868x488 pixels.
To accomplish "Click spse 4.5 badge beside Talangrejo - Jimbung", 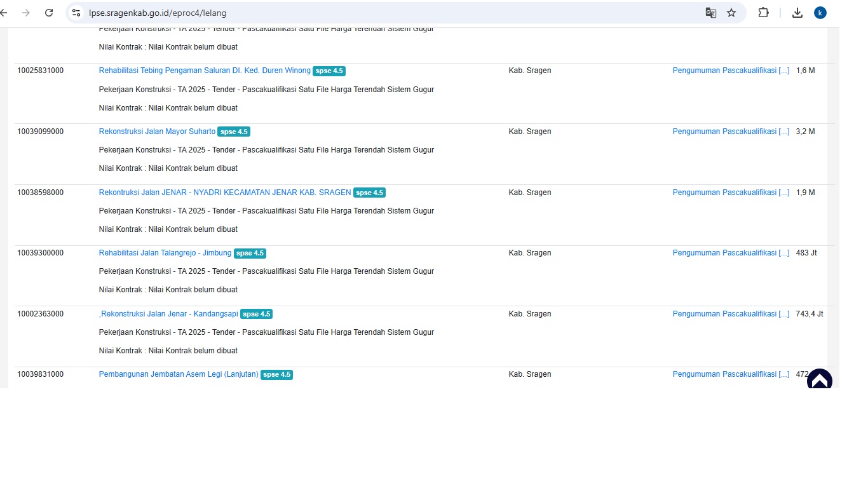I will [250, 253].
